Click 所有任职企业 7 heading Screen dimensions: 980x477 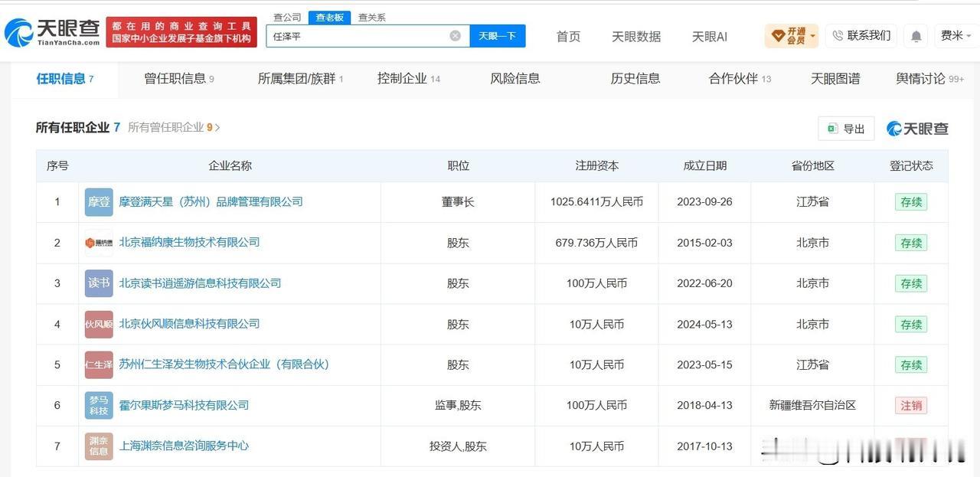pyautogui.click(x=77, y=128)
